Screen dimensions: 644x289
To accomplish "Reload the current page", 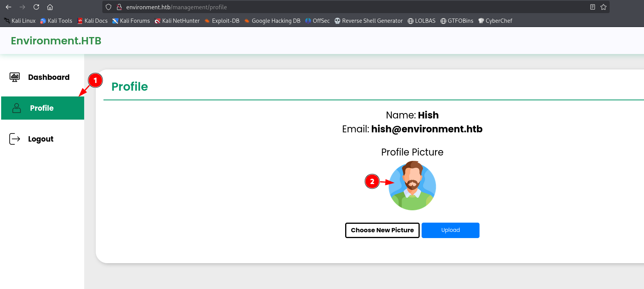I will [36, 7].
